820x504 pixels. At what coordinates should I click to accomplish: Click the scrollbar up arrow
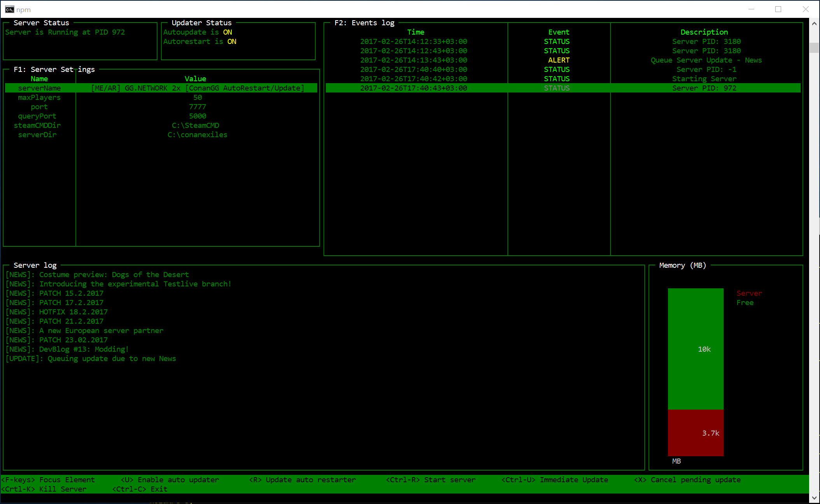(814, 23)
